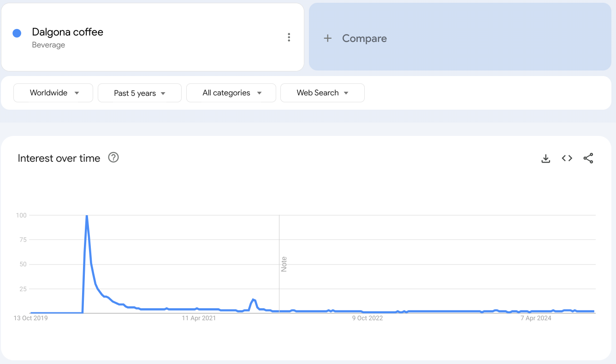Open the three-dot menu for Dalgona coffee
This screenshot has width=616, height=364.
(x=289, y=38)
